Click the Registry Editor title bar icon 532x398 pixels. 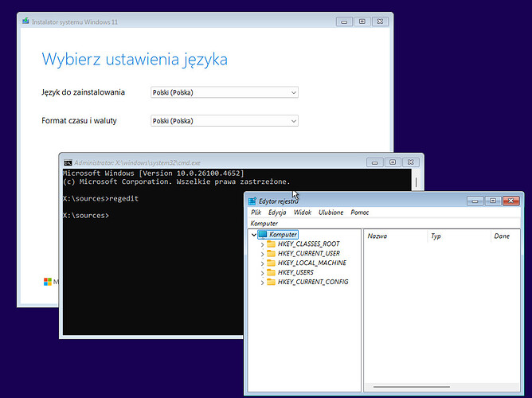click(252, 201)
